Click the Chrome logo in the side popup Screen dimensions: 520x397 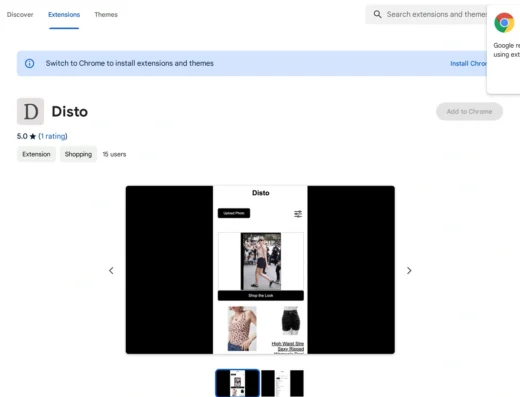[504, 23]
